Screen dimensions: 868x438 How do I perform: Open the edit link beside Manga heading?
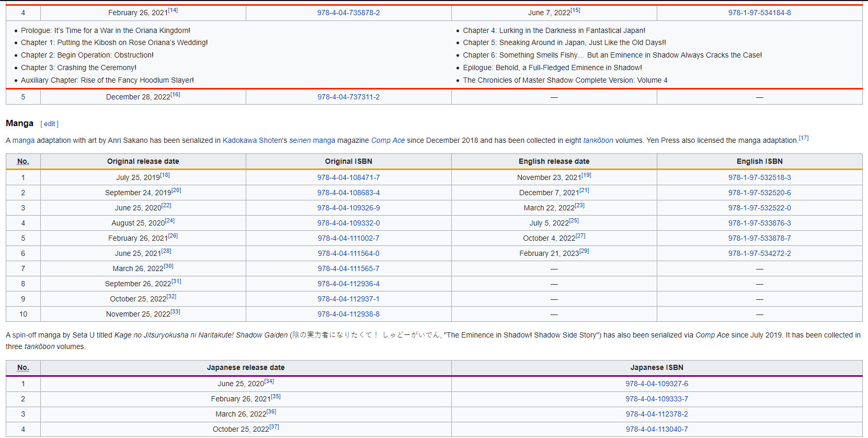click(49, 124)
